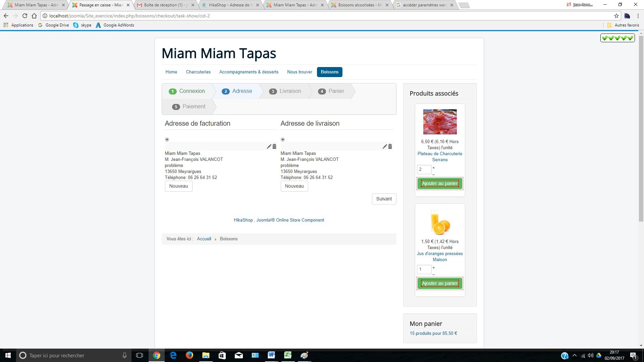Screen dimensions: 644x362
Task: Reload the page with the refresh icon
Action: [x=25, y=16]
